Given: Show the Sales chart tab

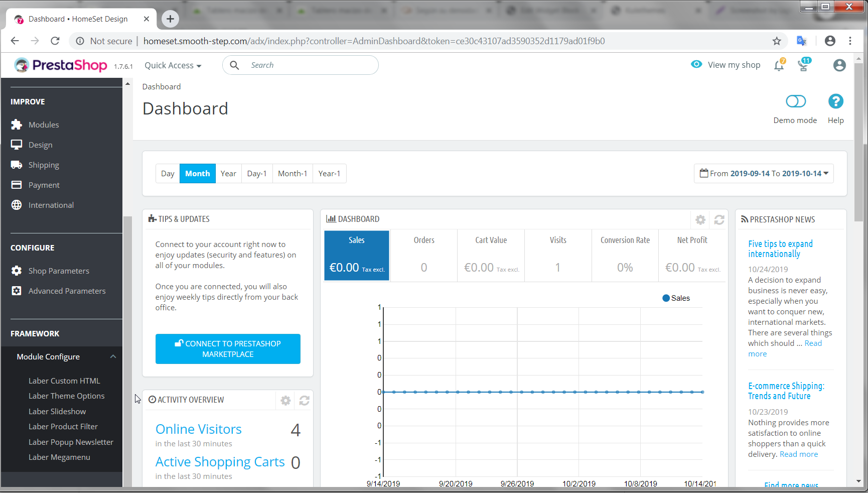Looking at the screenshot, I should [357, 255].
